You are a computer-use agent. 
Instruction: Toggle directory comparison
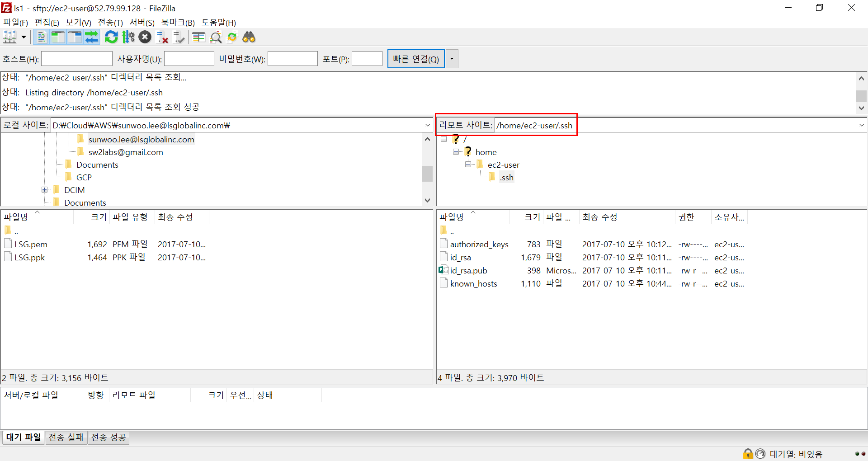coord(216,37)
